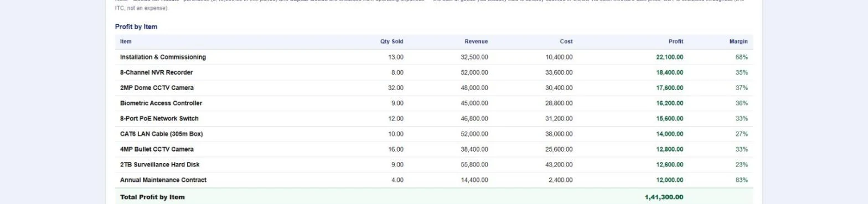Screen dimensions: 868x204
Task: Click the 'Cost' column header
Action: (x=566, y=41)
